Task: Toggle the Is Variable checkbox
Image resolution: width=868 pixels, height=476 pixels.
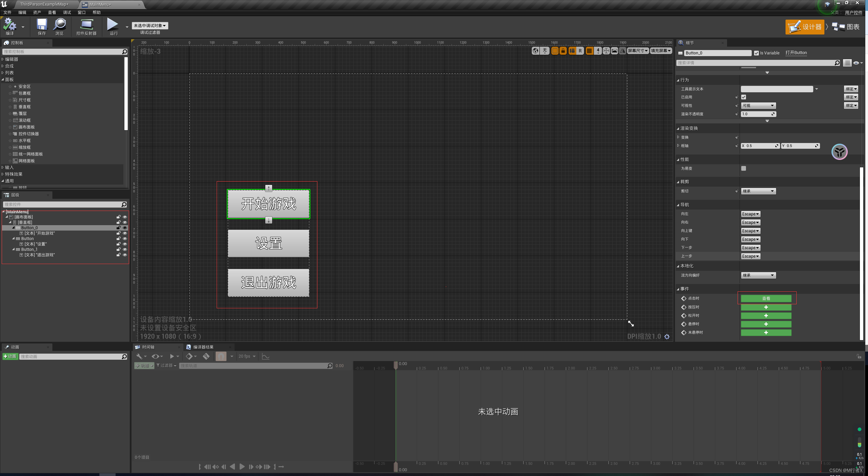Action: pos(756,53)
